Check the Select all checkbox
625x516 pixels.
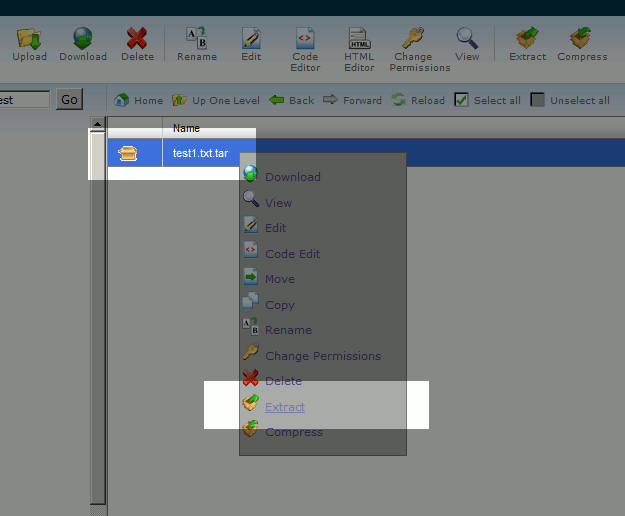tap(461, 100)
